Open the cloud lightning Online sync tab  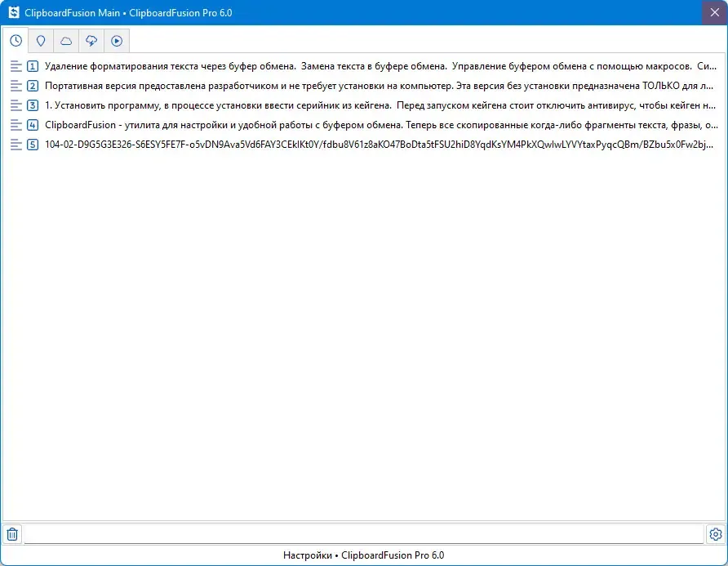(x=91, y=41)
